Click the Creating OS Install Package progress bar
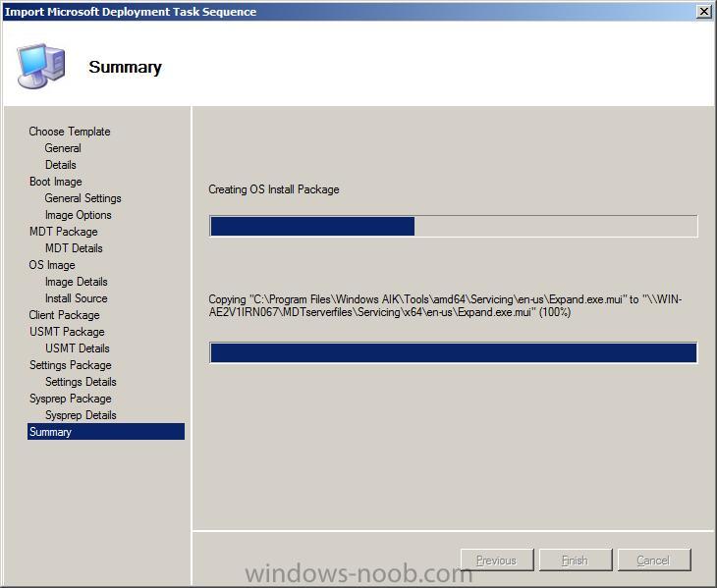This screenshot has width=717, height=588. [454, 226]
